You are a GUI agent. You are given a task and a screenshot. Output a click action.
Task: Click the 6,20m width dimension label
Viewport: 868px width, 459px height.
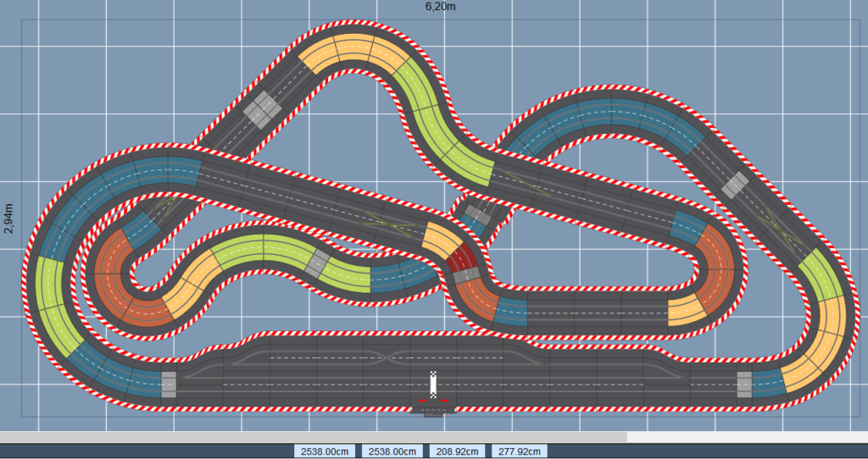[x=441, y=7]
